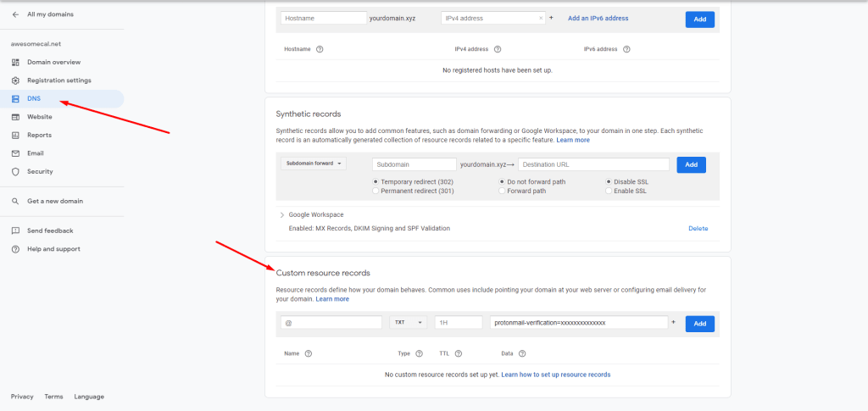Click plus sign after protonmail verification data field
Screen dimensions: 868x411
pos(674,322)
